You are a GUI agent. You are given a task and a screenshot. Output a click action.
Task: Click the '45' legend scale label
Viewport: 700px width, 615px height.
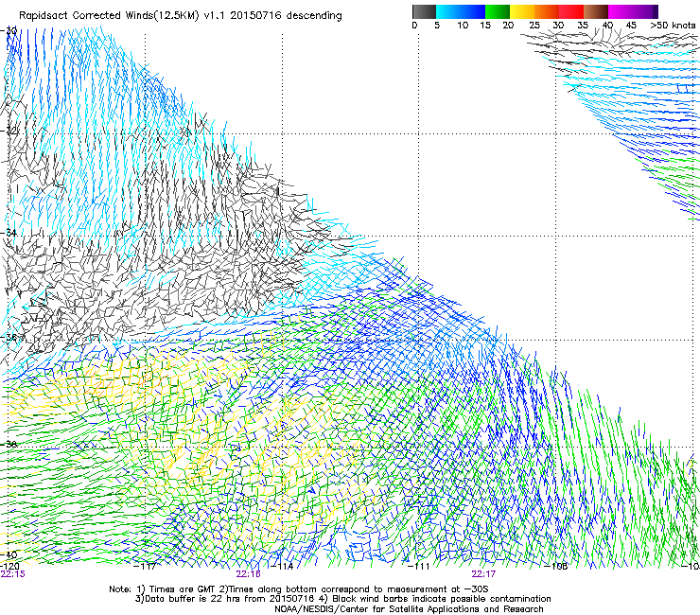631,26
